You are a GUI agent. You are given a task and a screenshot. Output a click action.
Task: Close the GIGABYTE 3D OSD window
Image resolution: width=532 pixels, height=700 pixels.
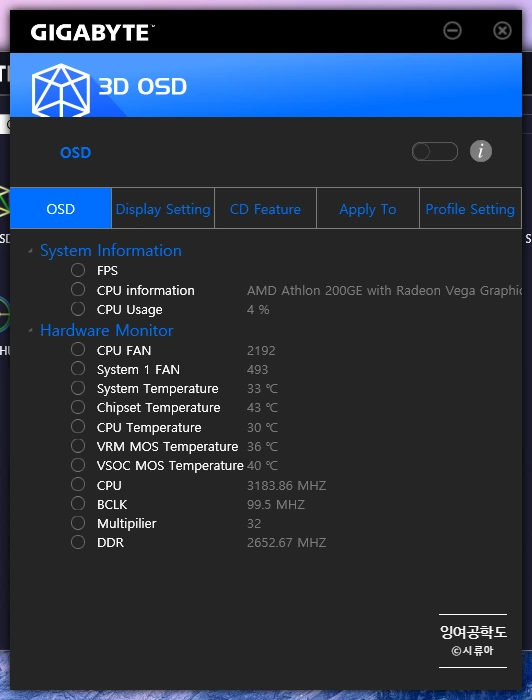[502, 31]
